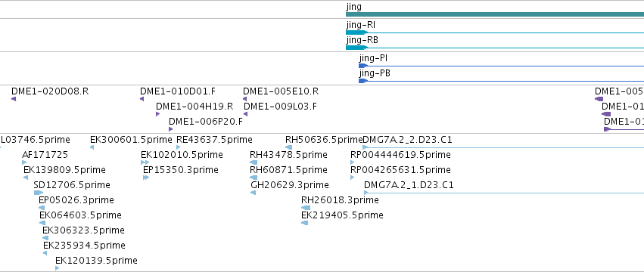
Task: Open the DME1-010D01.F feature label
Action: tap(178, 91)
